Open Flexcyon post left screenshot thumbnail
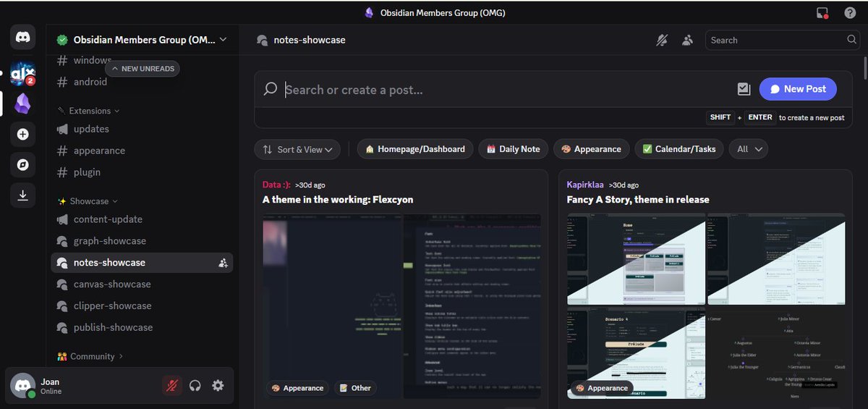 point(332,306)
